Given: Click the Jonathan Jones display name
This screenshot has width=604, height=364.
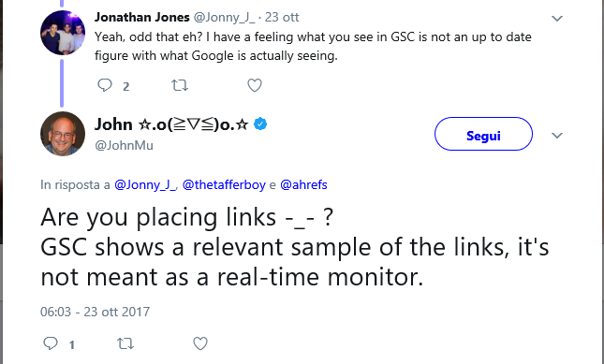Looking at the screenshot, I should click(x=142, y=18).
